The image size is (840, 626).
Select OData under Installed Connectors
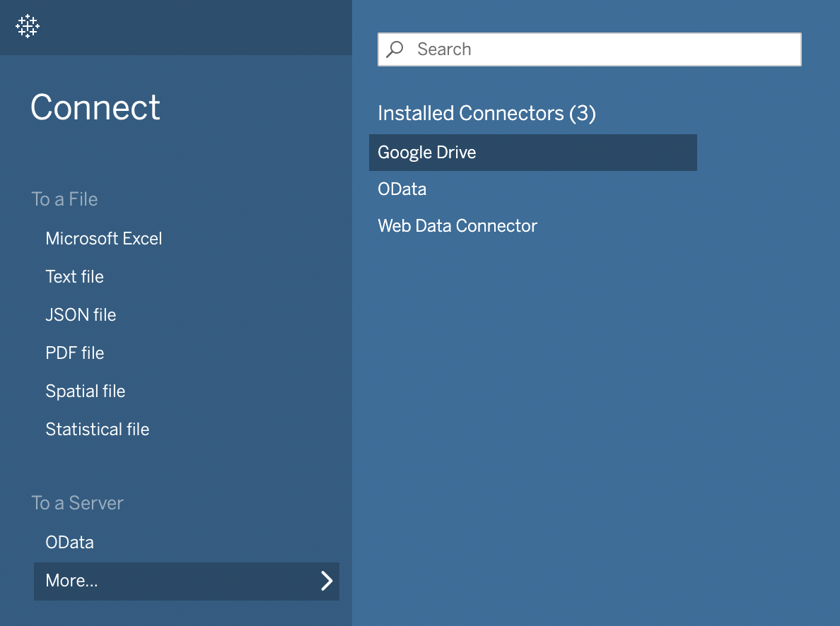[x=402, y=189]
